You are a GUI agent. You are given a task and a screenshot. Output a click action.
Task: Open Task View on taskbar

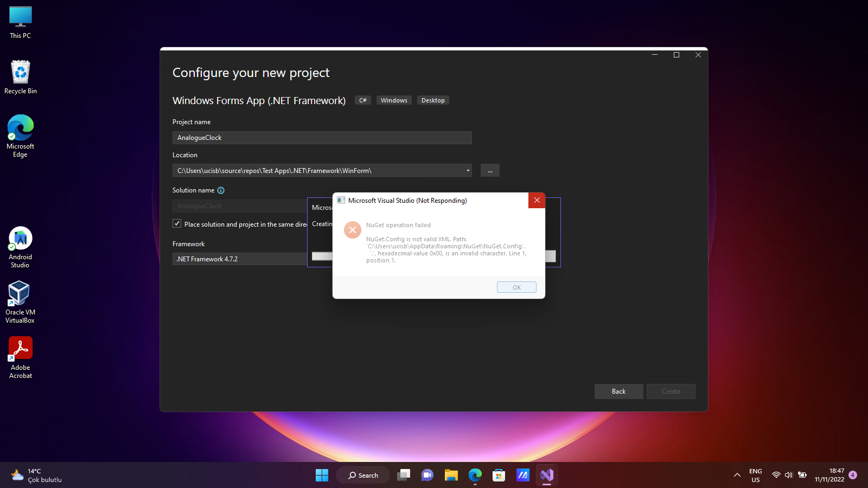pyautogui.click(x=404, y=475)
